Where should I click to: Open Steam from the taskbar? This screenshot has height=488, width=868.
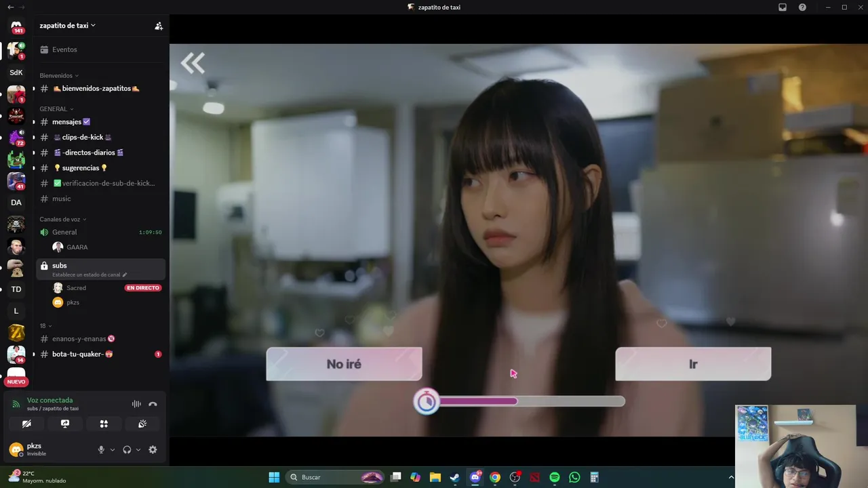tap(455, 477)
